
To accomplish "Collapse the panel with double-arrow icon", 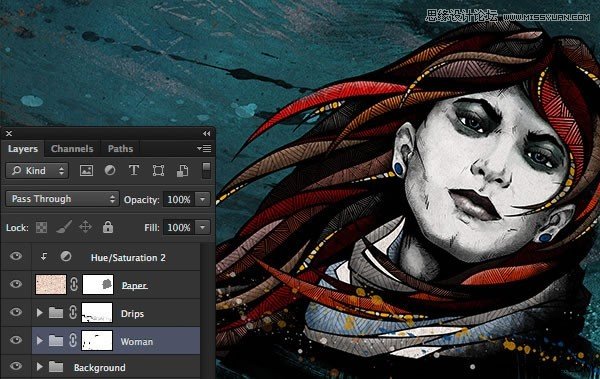I will click(x=206, y=133).
